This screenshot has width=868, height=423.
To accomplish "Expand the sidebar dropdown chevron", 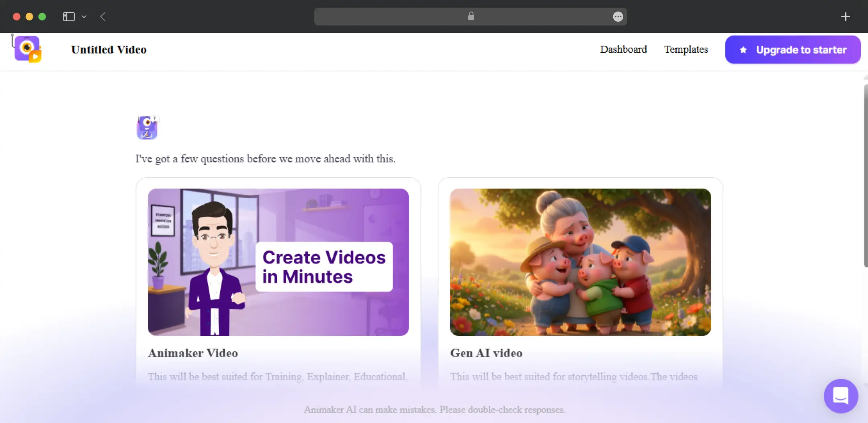I will click(x=84, y=17).
